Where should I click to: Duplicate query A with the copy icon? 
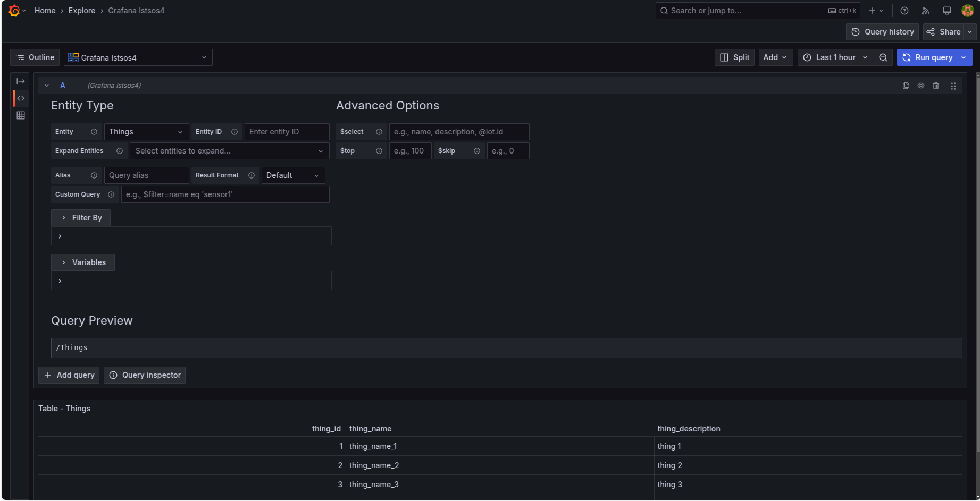point(906,86)
